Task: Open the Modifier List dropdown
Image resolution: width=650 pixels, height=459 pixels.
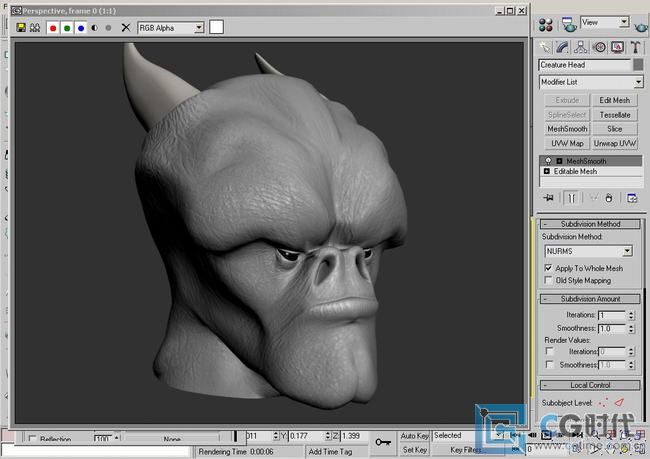Action: pos(591,82)
